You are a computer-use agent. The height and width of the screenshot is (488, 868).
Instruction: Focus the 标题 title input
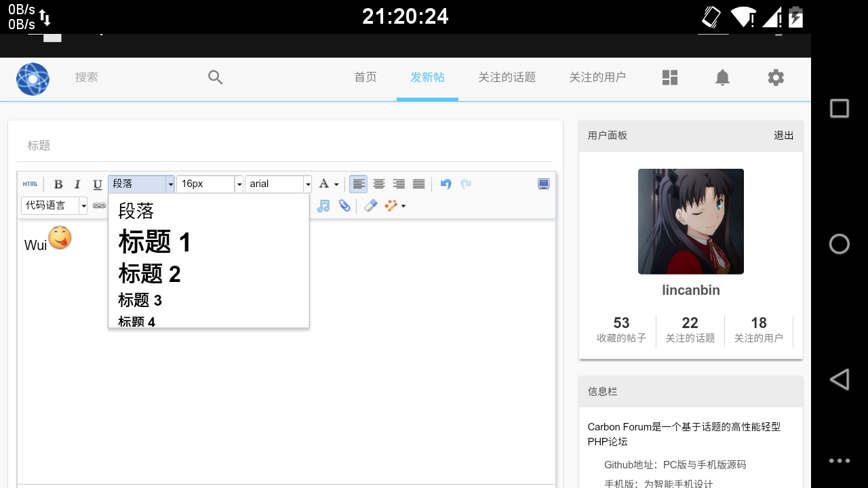tap(285, 146)
